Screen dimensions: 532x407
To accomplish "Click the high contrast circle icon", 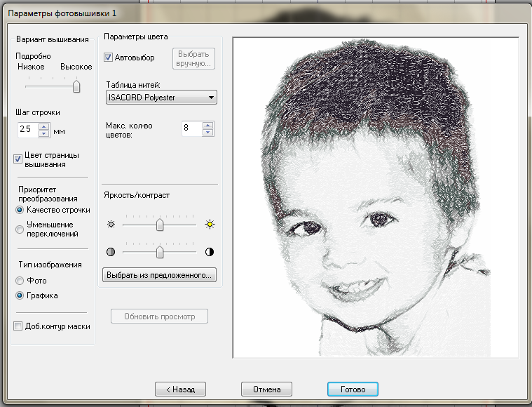I will click(x=209, y=252).
